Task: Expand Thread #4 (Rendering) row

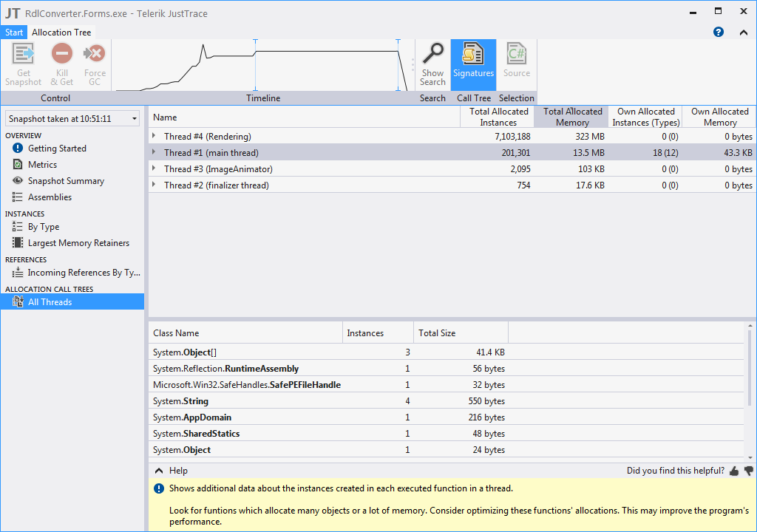Action: pyautogui.click(x=154, y=136)
